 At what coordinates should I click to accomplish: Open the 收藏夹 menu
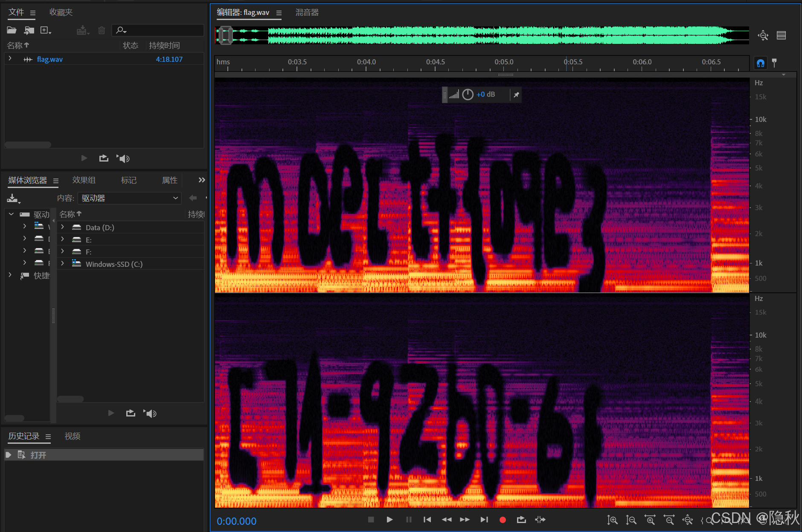61,12
